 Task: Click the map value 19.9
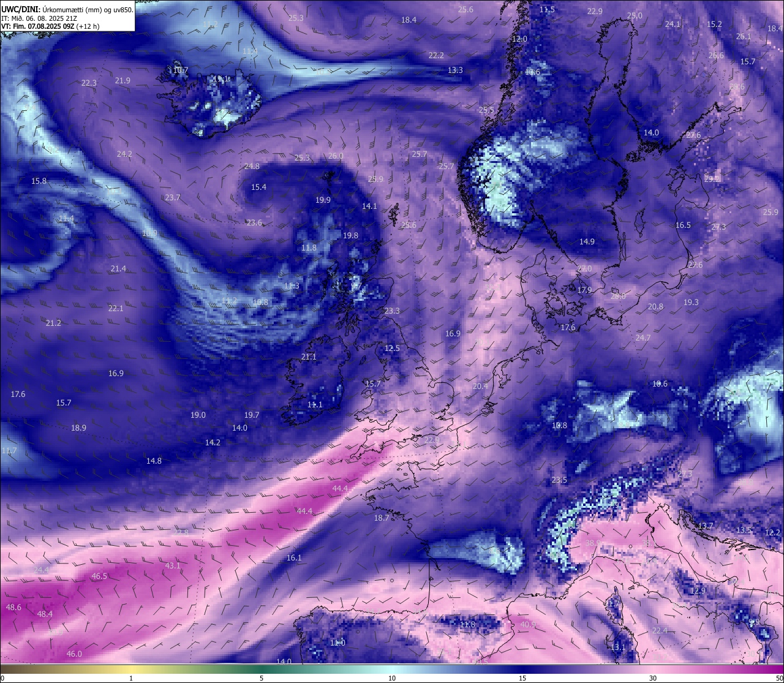(x=323, y=200)
